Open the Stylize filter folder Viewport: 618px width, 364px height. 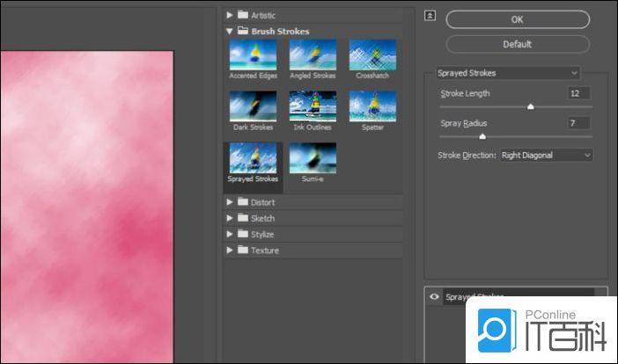(231, 234)
